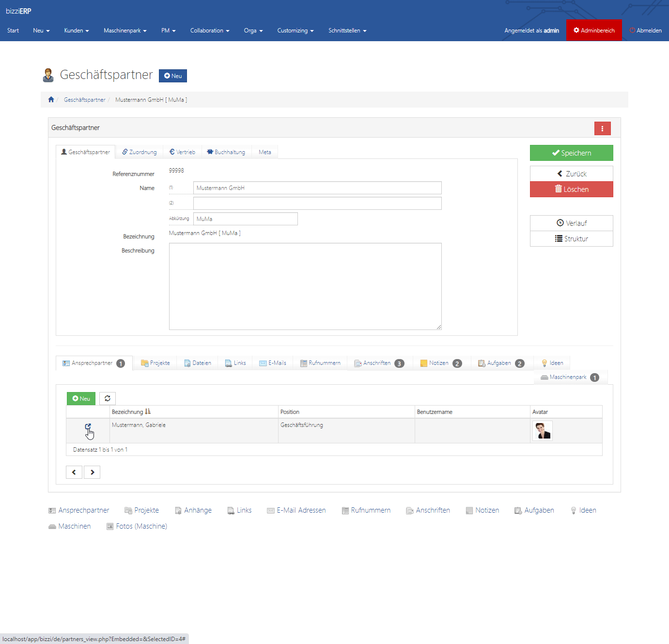Click Geschäftspartner breadcrumb link

click(85, 100)
